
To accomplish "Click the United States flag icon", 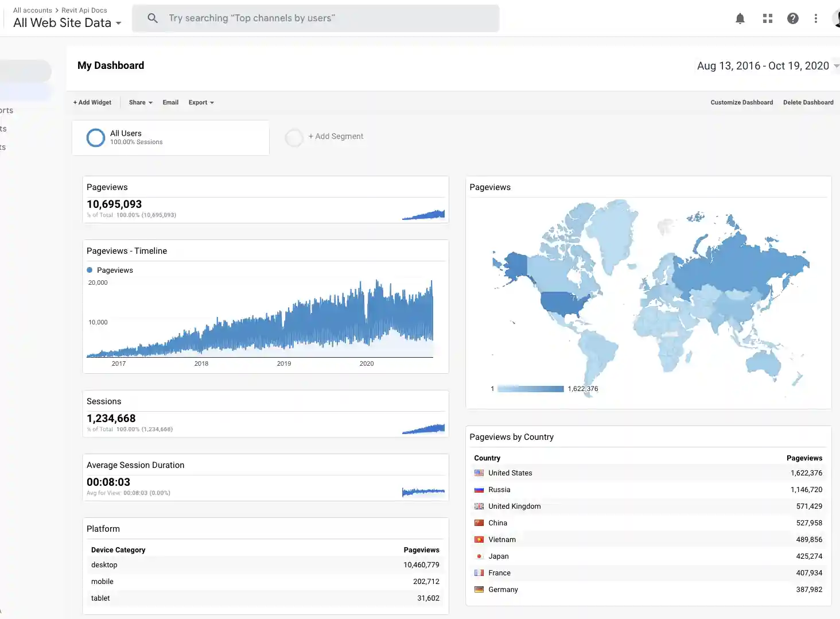I will 479,473.
